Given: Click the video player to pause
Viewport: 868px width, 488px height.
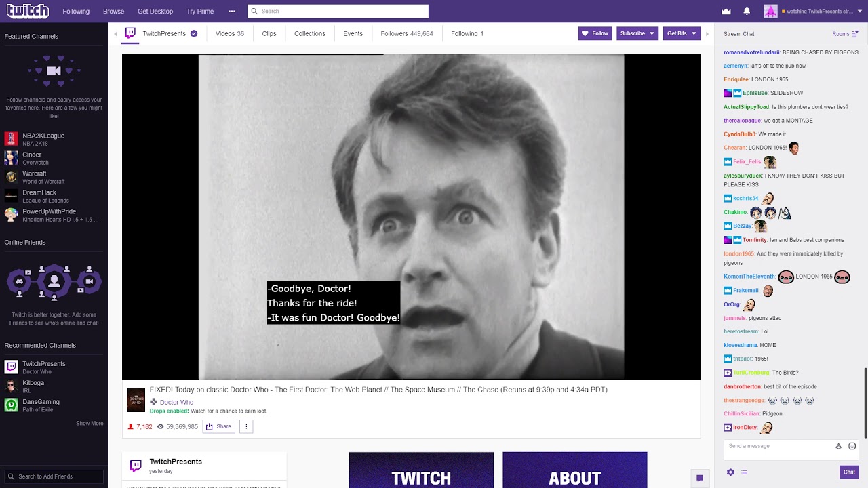Looking at the screenshot, I should click(411, 217).
